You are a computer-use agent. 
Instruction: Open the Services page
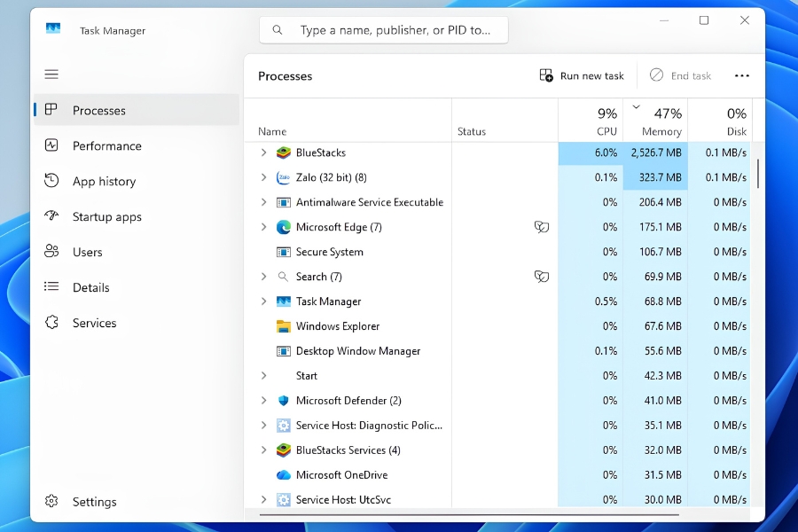click(x=137, y=323)
